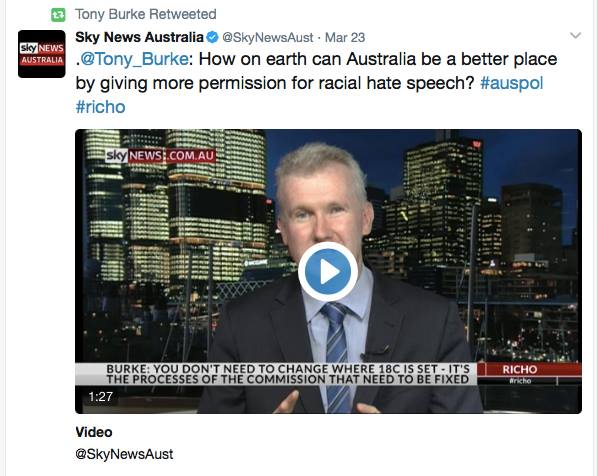Open the Sky News Australia avatar
Screen dimensions: 597x476
(42, 54)
